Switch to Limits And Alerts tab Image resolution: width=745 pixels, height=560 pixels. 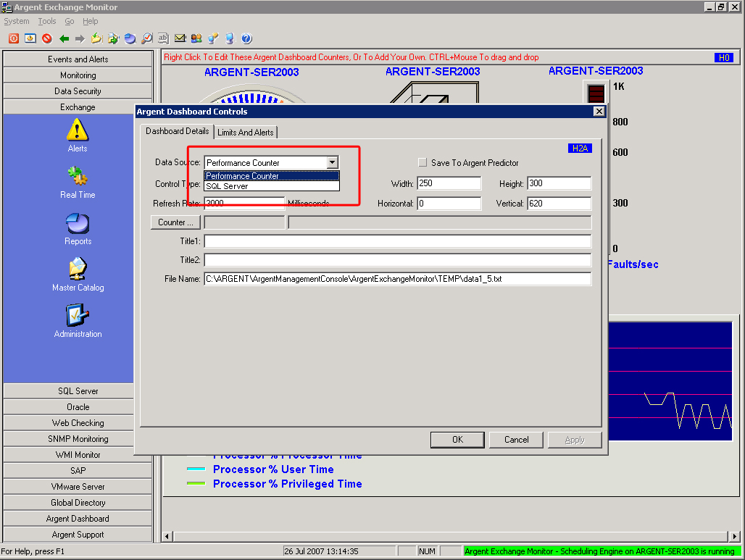[246, 133]
